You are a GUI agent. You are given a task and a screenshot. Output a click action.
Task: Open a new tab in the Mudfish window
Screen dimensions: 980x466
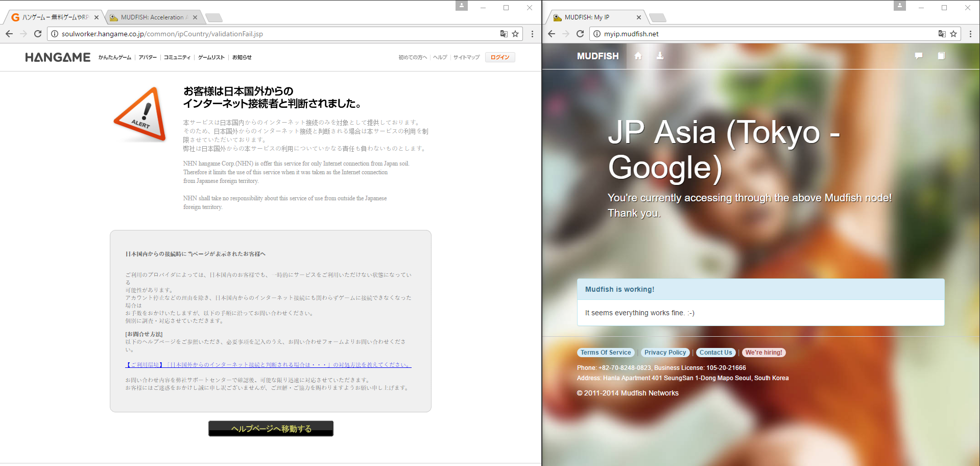[x=658, y=18]
